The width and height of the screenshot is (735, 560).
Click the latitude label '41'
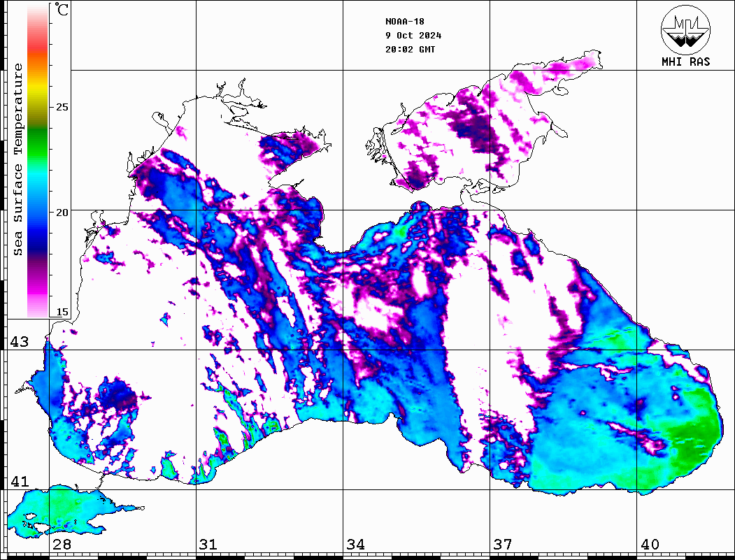tap(19, 481)
